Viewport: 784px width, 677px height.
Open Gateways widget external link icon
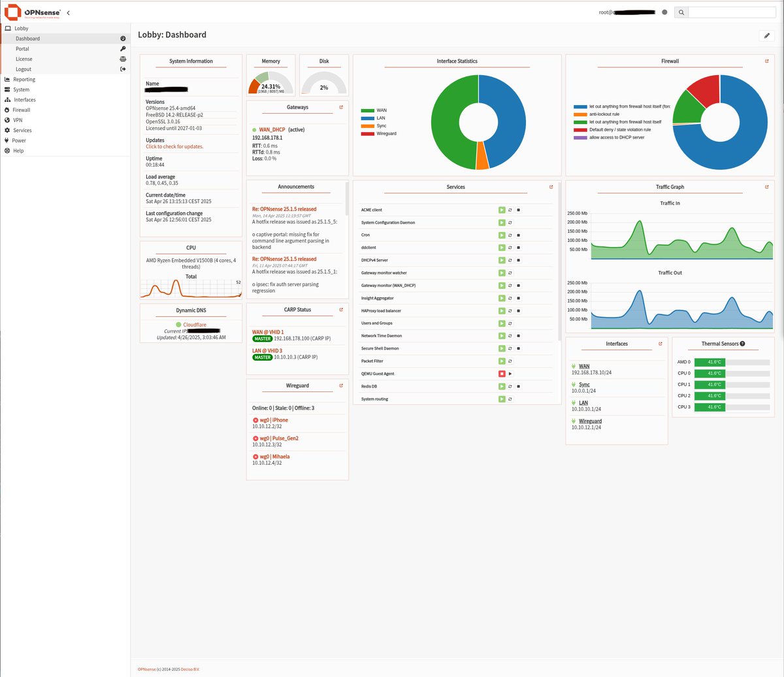pyautogui.click(x=341, y=107)
